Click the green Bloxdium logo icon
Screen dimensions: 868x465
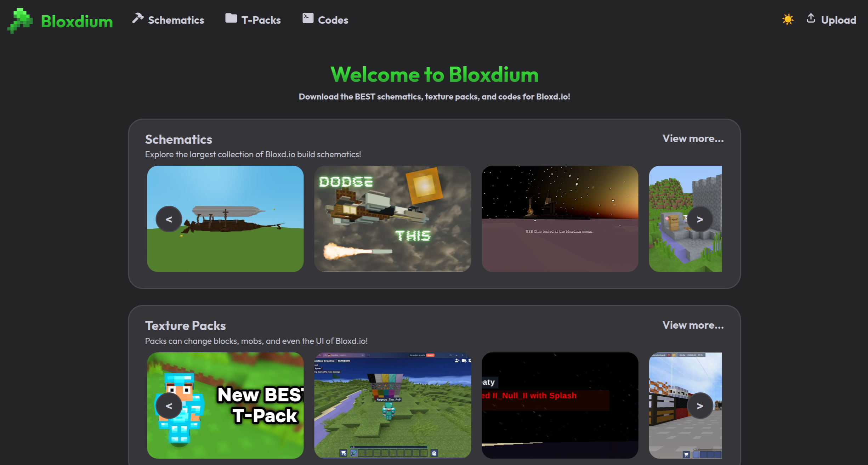[20, 21]
